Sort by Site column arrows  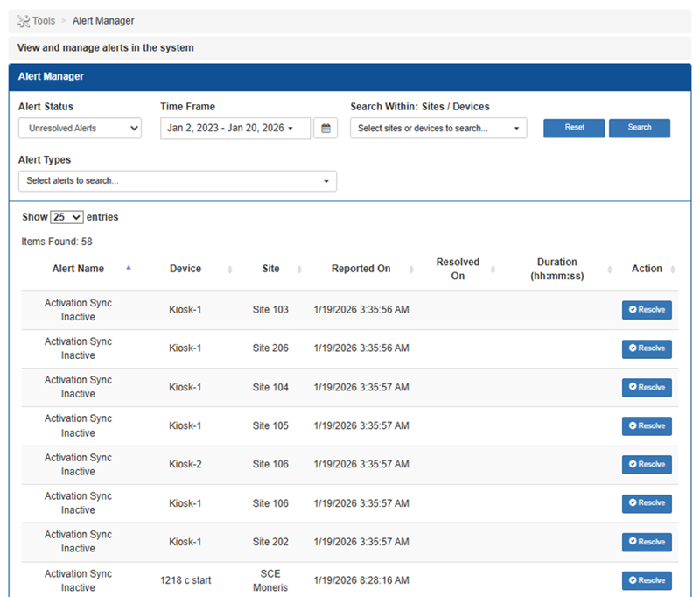click(x=299, y=270)
